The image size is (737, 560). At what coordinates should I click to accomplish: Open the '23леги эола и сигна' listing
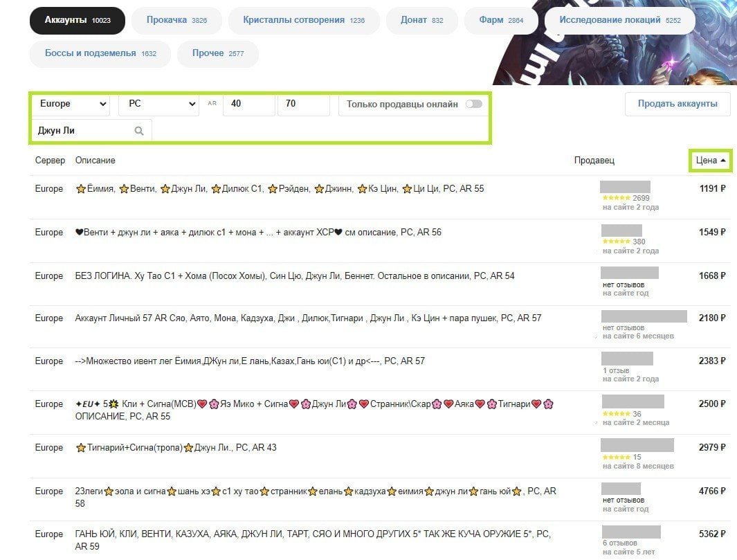pyautogui.click(x=380, y=499)
